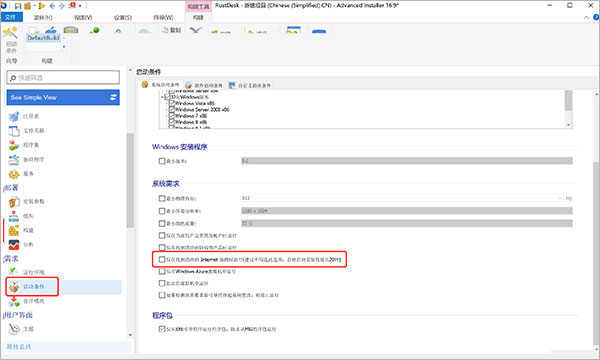Collapse the 32-bit Windows versions tree node
The height and width of the screenshot is (360, 600).
(163, 97)
